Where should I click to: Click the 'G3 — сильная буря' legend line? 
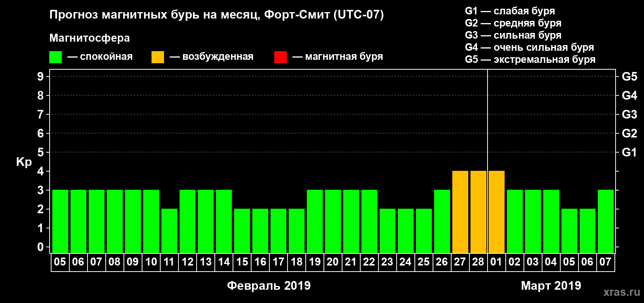513,35
